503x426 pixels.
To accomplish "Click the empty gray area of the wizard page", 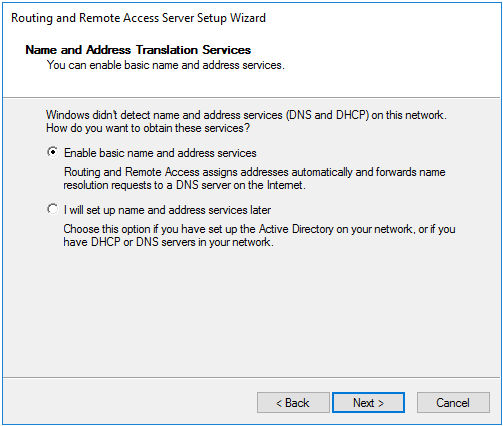I will [x=251, y=313].
